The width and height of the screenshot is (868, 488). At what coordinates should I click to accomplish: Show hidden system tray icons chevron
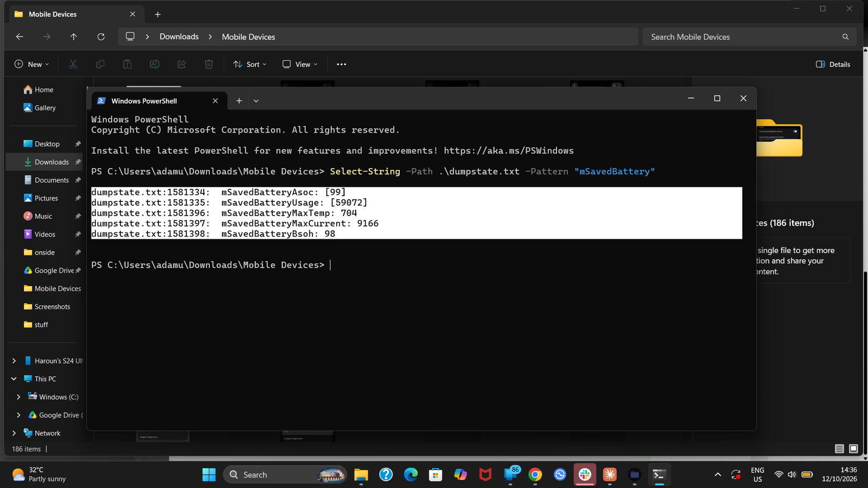tap(718, 475)
